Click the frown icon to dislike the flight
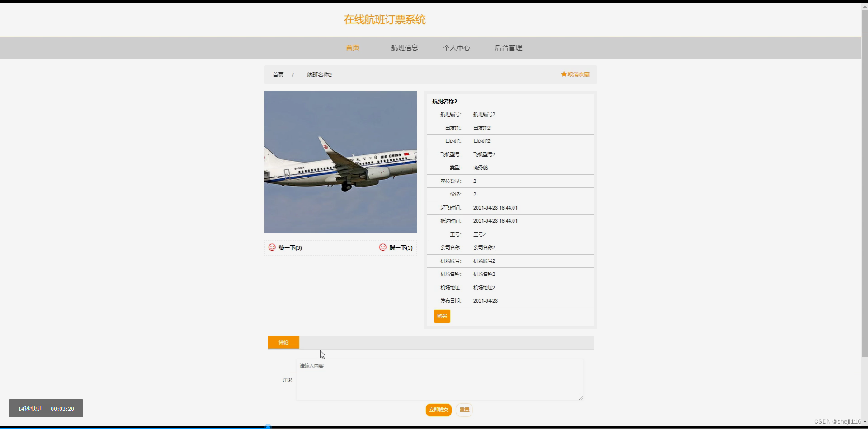The image size is (868, 429). pyautogui.click(x=383, y=247)
